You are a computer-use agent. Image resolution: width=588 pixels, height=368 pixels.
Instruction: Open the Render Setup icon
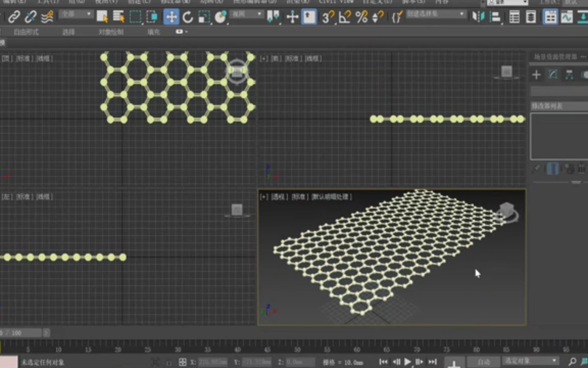(583, 16)
